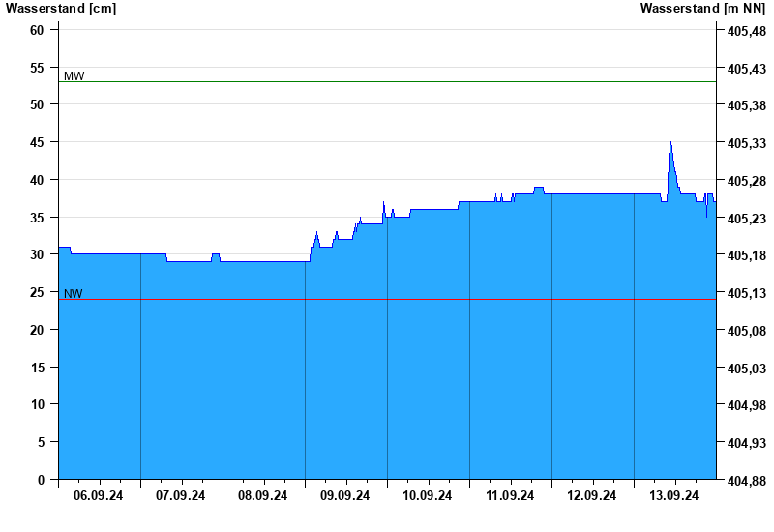Viewport: 774px width, 532px height.
Task: Click the right axis value 405,43
Action: click(747, 69)
